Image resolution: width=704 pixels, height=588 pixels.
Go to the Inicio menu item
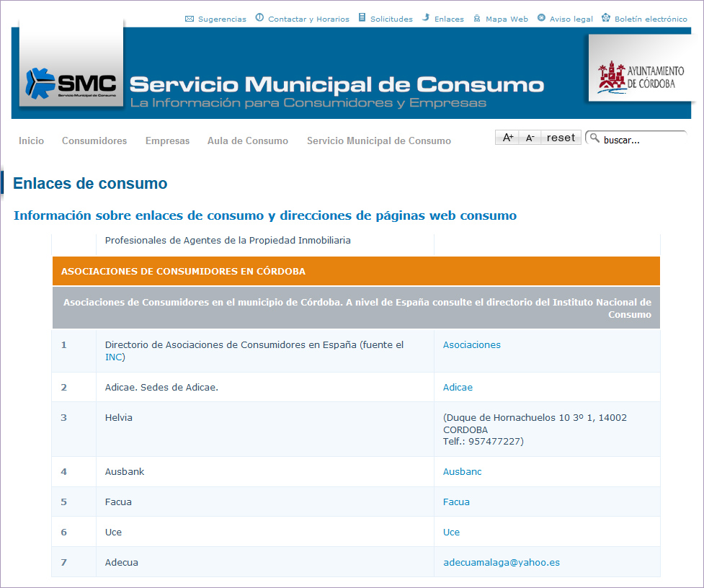point(32,141)
